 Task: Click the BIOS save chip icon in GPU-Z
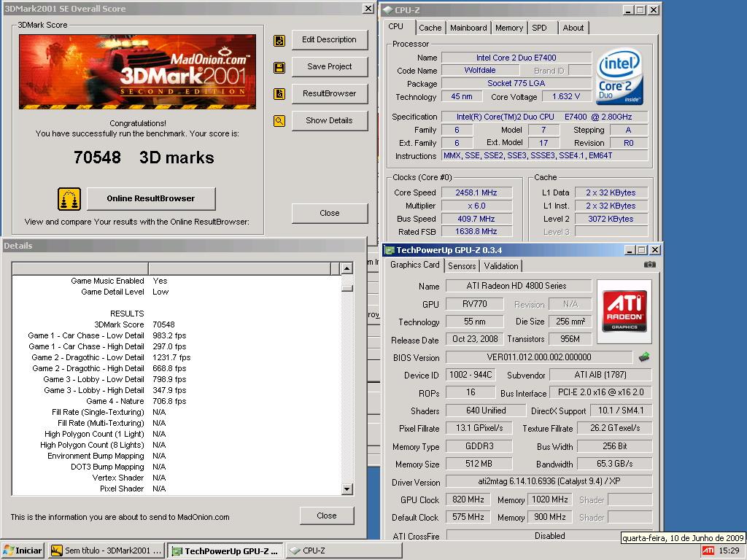coord(644,357)
